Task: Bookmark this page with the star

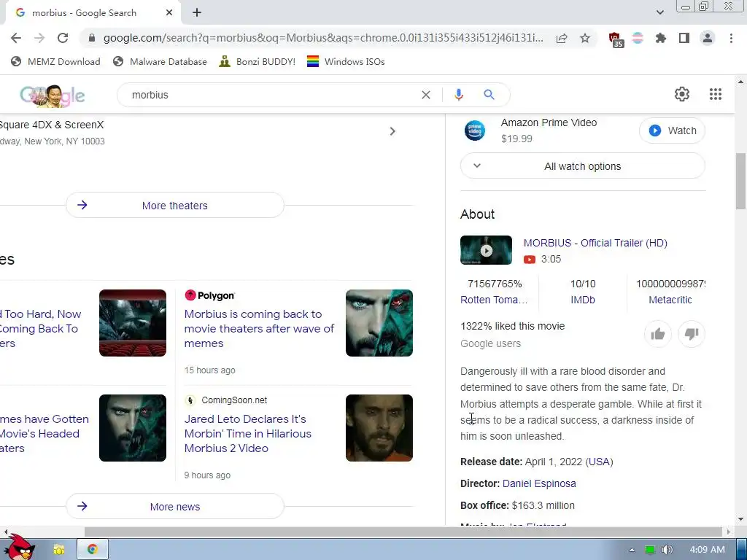Action: coord(585,38)
